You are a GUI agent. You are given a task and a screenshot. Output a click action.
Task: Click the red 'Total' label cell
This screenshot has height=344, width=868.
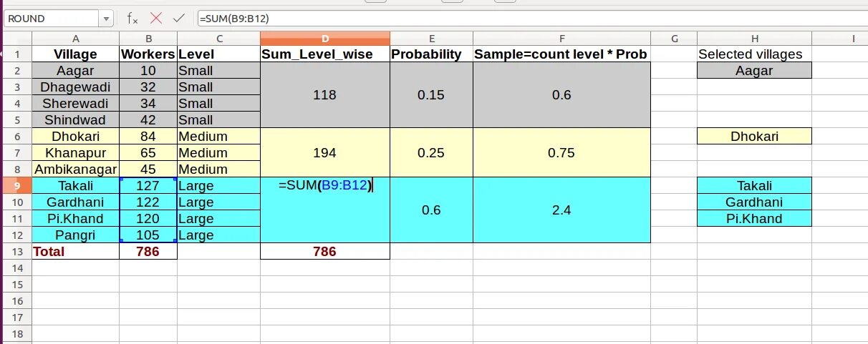pyautogui.click(x=76, y=252)
